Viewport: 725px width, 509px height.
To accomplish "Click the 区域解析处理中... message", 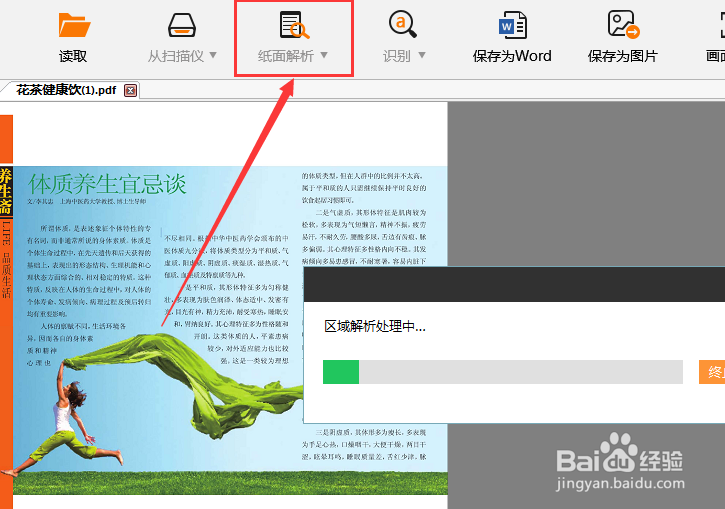I will pos(375,326).
